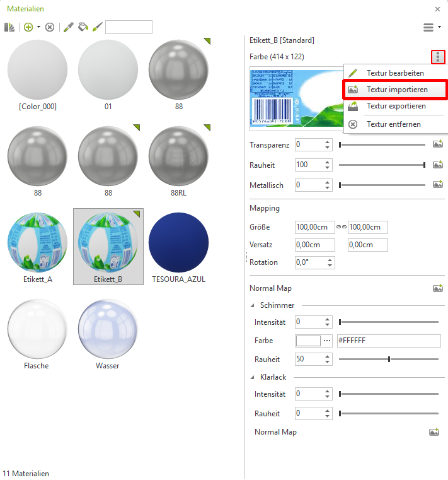
Task: Open the material library icon in toolbar
Action: [9, 27]
